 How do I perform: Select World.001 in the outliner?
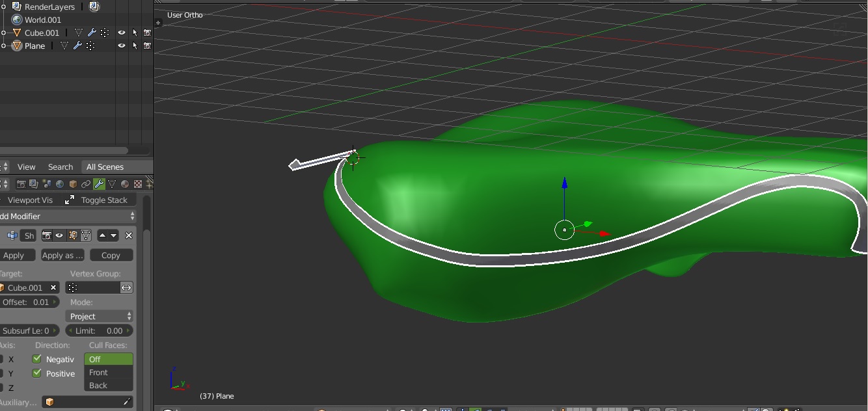[x=42, y=20]
